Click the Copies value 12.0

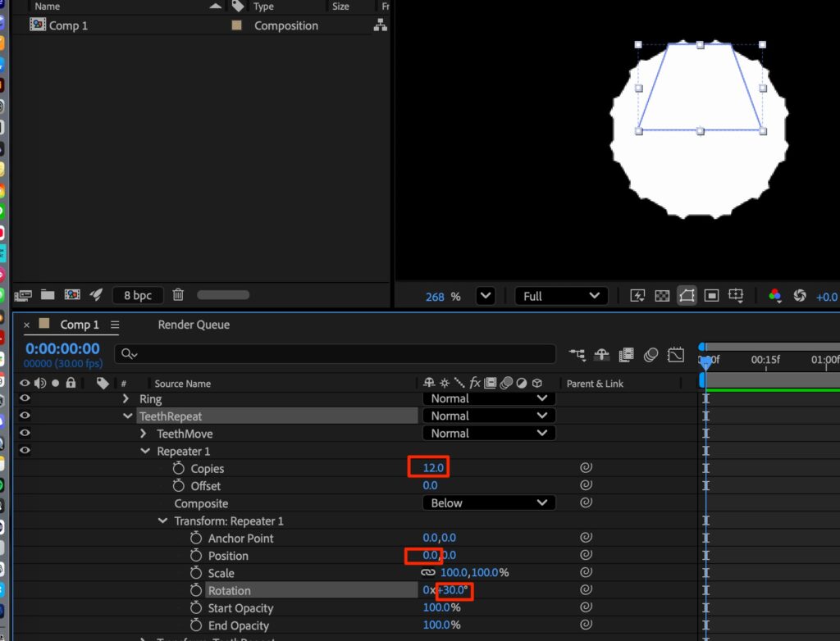pyautogui.click(x=432, y=469)
